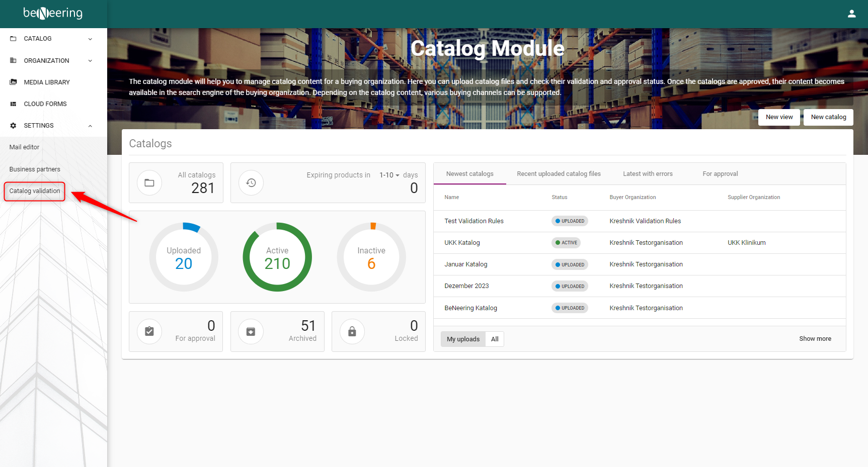Click the Name column header
The height and width of the screenshot is (467, 868).
pyautogui.click(x=451, y=198)
